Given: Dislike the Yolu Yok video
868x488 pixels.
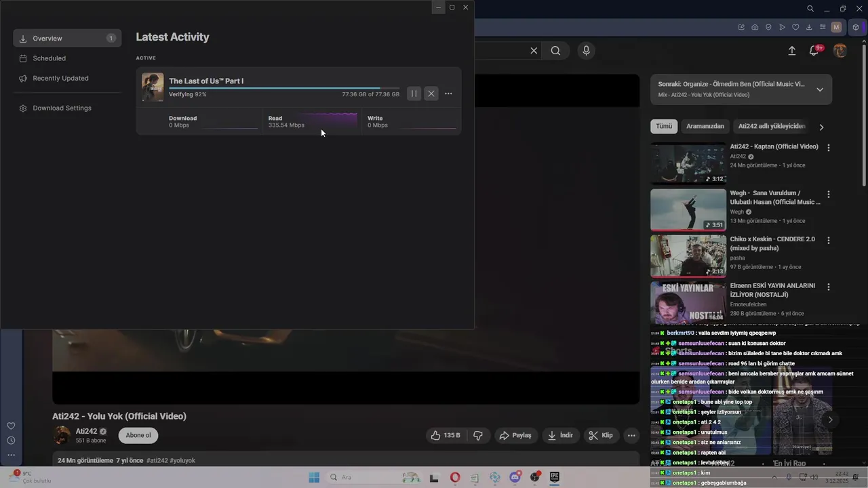Looking at the screenshot, I should point(478,435).
